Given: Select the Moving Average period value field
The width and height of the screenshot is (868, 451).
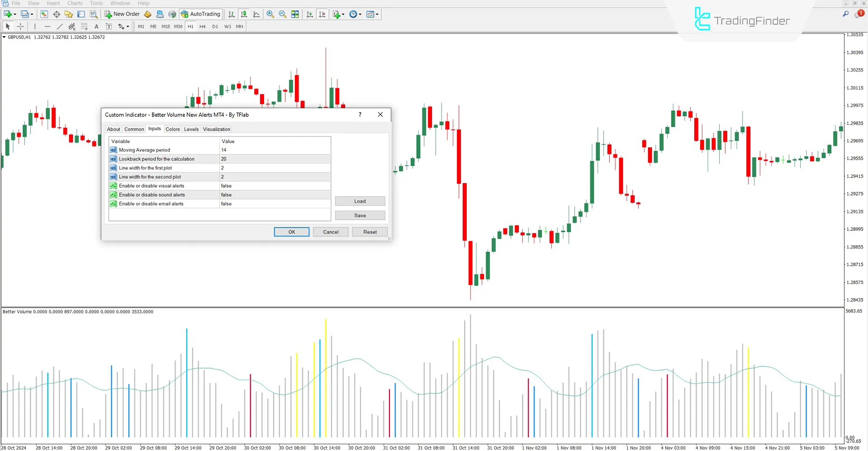Looking at the screenshot, I should 275,150.
